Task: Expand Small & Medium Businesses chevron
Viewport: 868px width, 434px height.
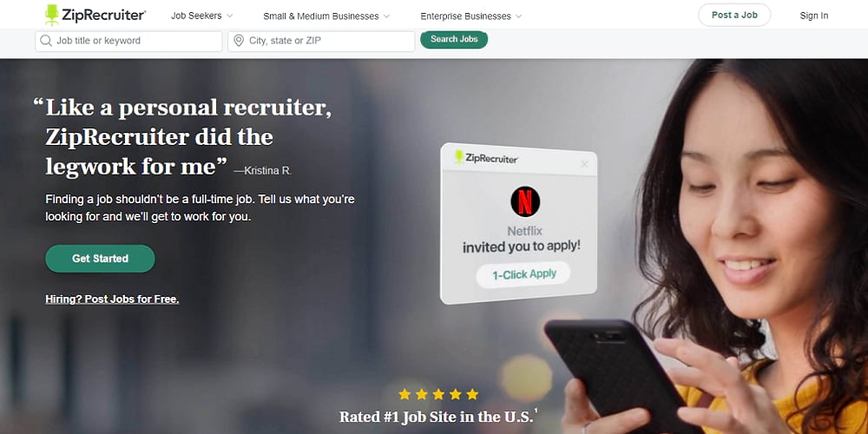Action: pos(386,16)
